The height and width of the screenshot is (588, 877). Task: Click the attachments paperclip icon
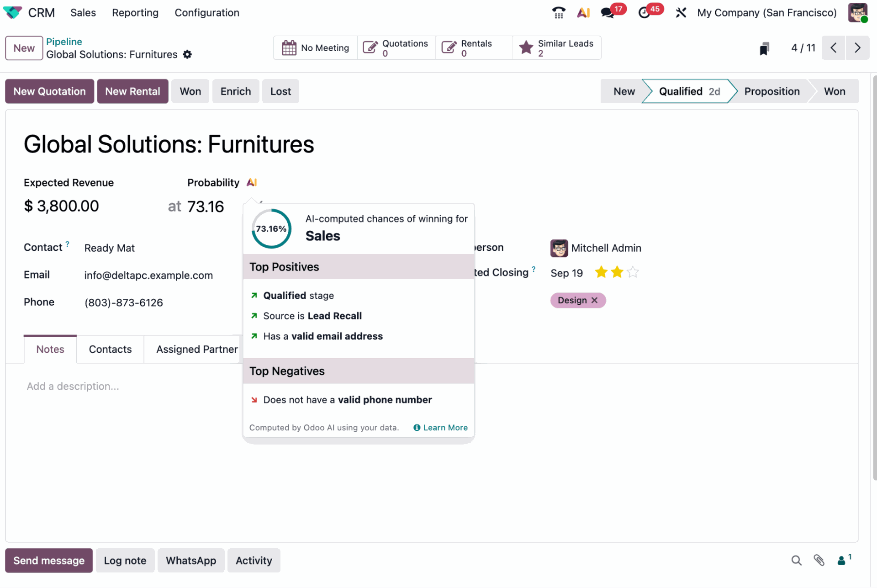pos(819,560)
